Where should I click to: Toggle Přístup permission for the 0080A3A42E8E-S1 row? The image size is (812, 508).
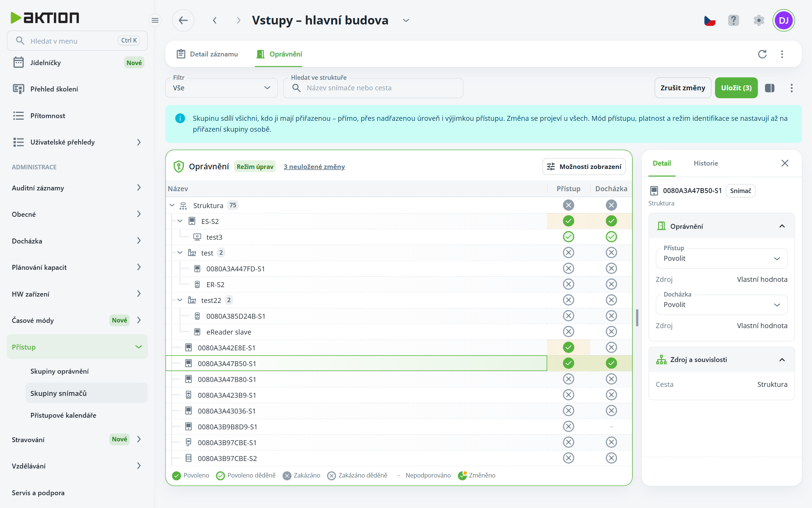[568, 347]
